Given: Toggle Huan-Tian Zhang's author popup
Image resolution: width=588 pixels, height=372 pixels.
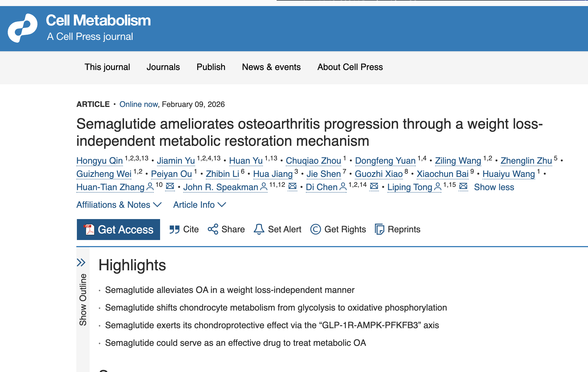Looking at the screenshot, I should pyautogui.click(x=150, y=187).
